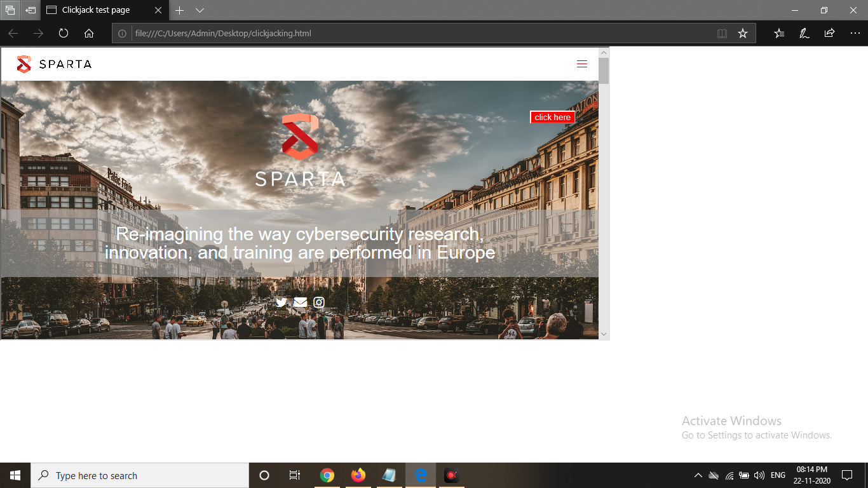Open the SPARTA hamburger menu
Image resolution: width=868 pixels, height=488 pixels.
pos(581,64)
